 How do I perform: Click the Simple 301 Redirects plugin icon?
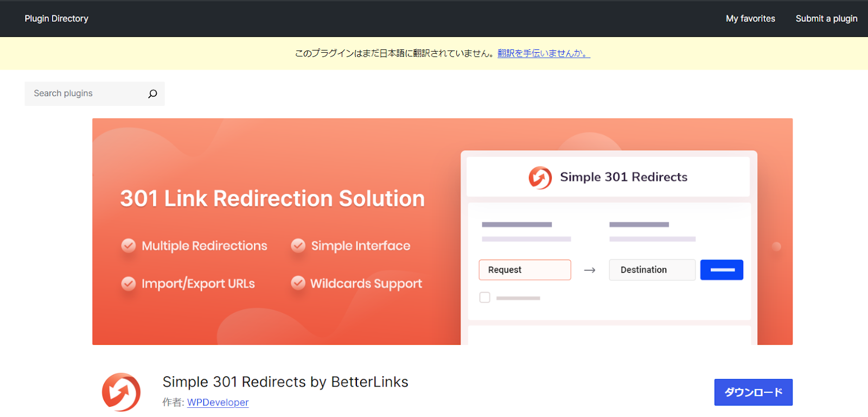(121, 392)
